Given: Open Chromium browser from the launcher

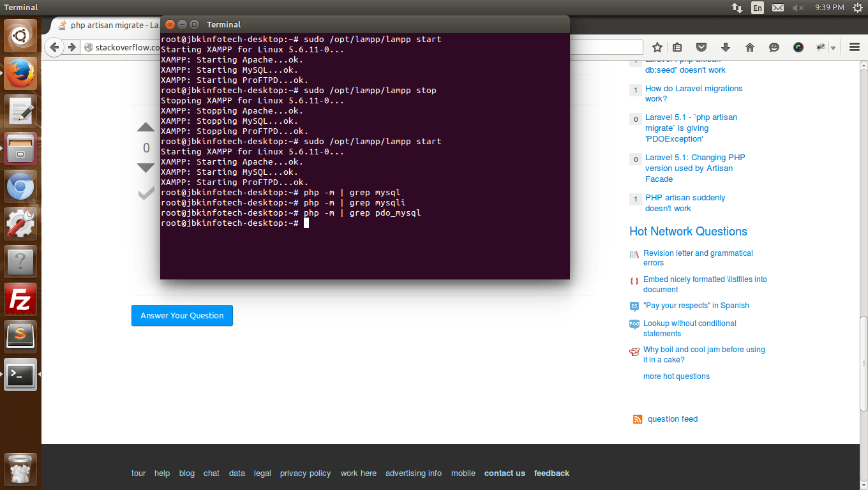Looking at the screenshot, I should pyautogui.click(x=20, y=186).
